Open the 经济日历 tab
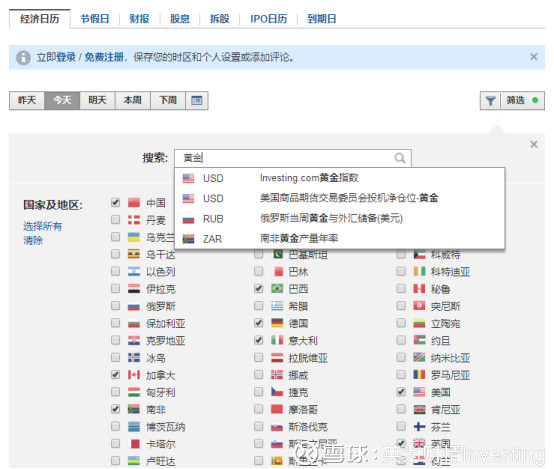 40,18
